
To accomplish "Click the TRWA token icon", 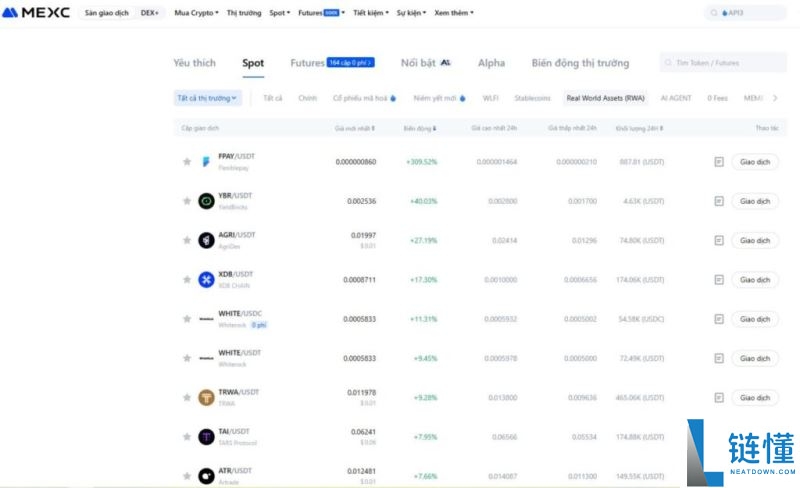I will point(206,397).
